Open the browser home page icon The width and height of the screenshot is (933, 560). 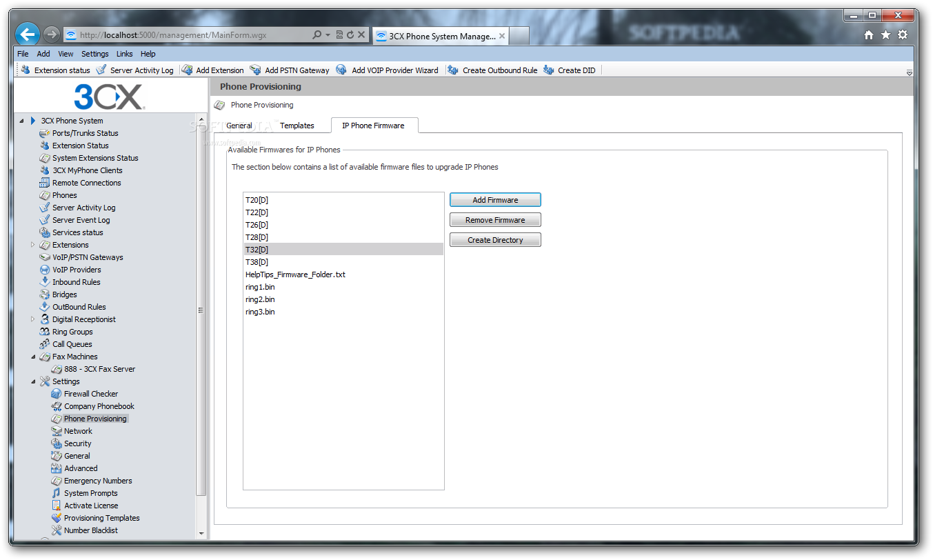[x=869, y=35]
